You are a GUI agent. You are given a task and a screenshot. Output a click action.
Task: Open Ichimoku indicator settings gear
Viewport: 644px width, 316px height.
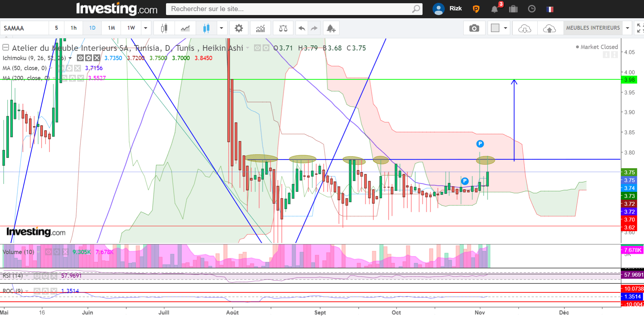pyautogui.click(x=88, y=58)
